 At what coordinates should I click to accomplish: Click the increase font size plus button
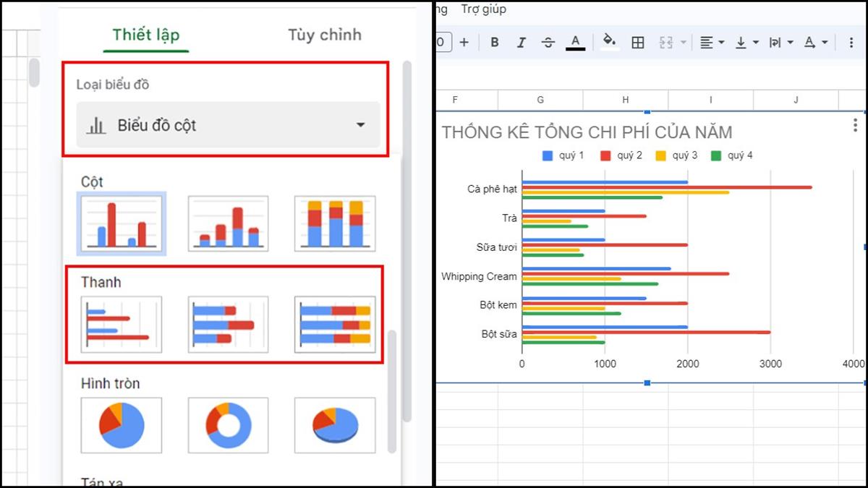pos(464,43)
